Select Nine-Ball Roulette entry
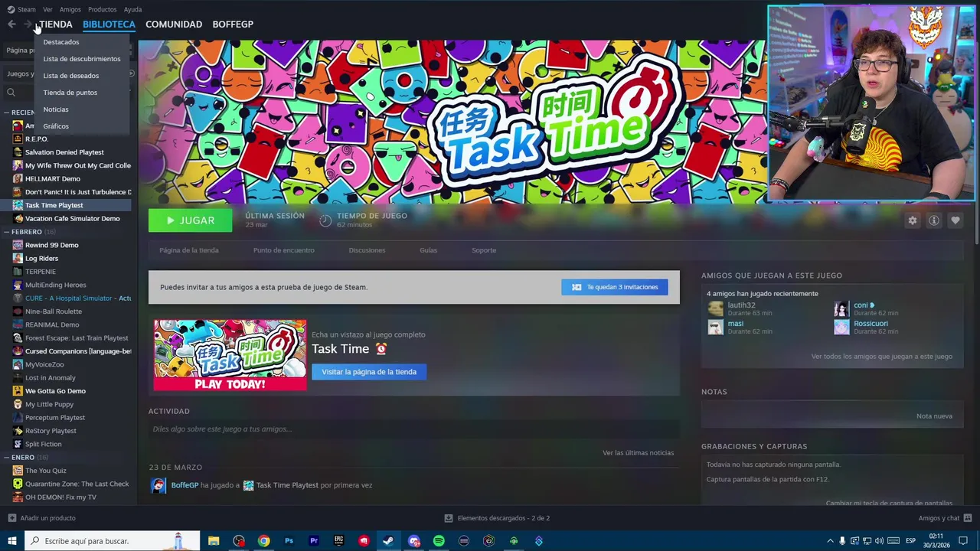Viewport: 980px width, 551px height. coord(54,311)
